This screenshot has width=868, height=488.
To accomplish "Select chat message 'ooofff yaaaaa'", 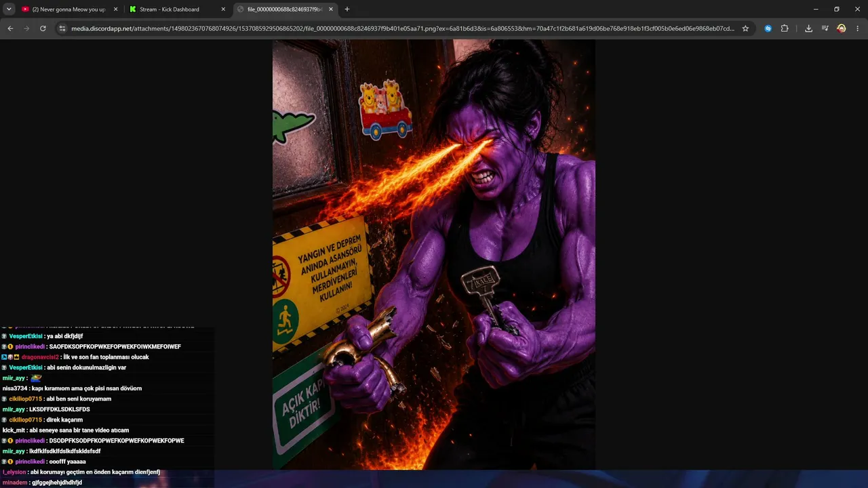I will pyautogui.click(x=68, y=462).
